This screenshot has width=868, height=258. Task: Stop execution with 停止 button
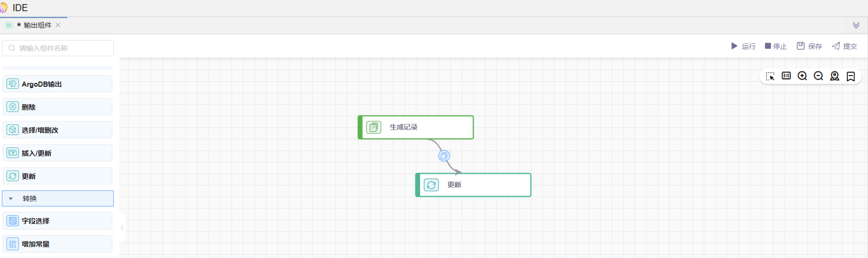(x=776, y=46)
